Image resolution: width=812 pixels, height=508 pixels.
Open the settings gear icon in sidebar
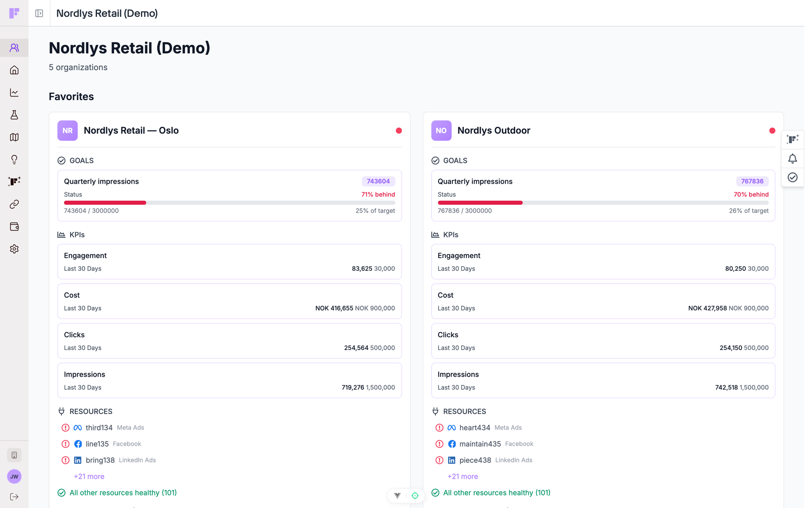[14, 249]
